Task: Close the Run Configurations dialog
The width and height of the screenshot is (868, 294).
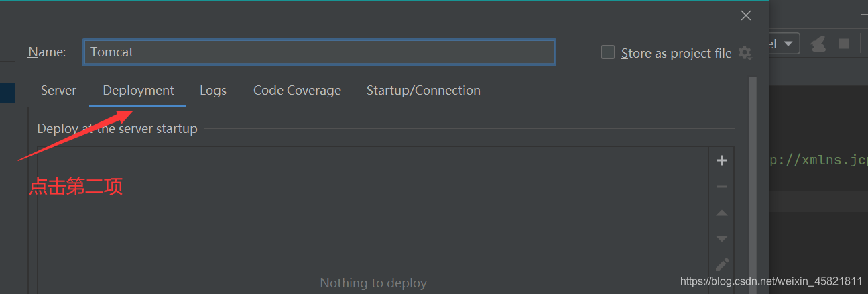Action: (x=746, y=16)
